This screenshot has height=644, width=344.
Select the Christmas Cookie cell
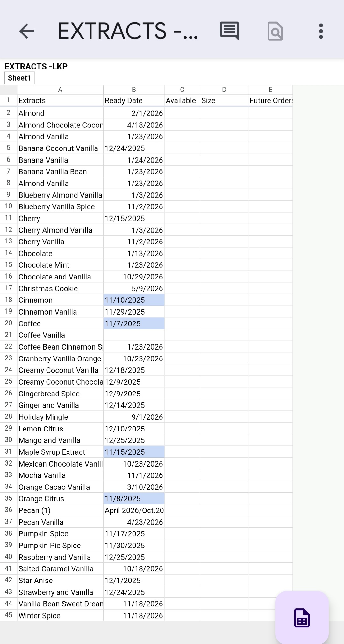coord(60,289)
